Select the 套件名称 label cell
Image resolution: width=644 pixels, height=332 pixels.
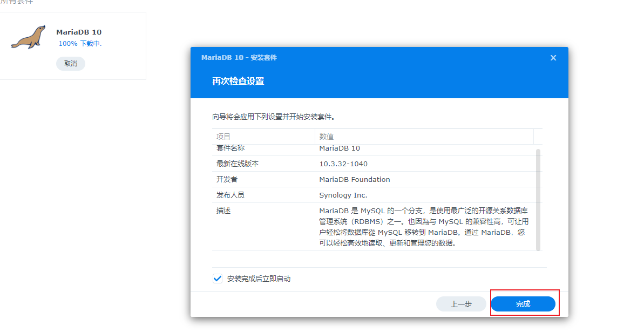(x=231, y=148)
